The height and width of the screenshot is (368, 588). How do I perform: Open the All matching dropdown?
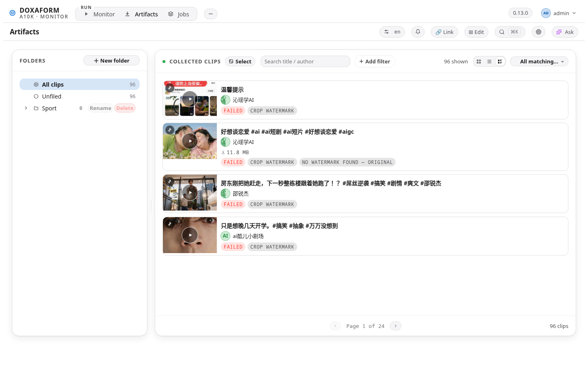539,62
